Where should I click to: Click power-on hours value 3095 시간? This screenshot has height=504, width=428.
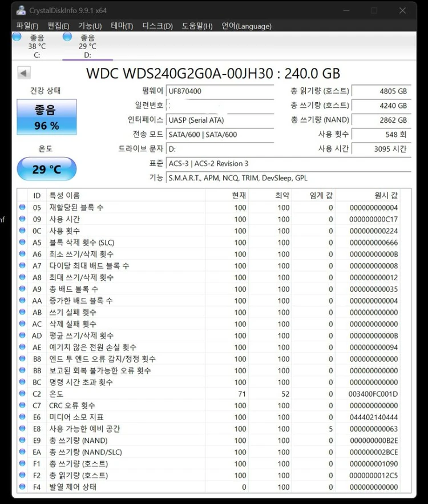381,149
